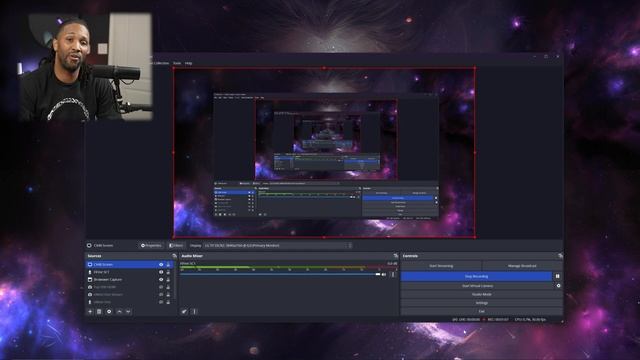This screenshot has height=360, width=640.
Task: Open audio track options dots beside mute
Action: [393, 274]
